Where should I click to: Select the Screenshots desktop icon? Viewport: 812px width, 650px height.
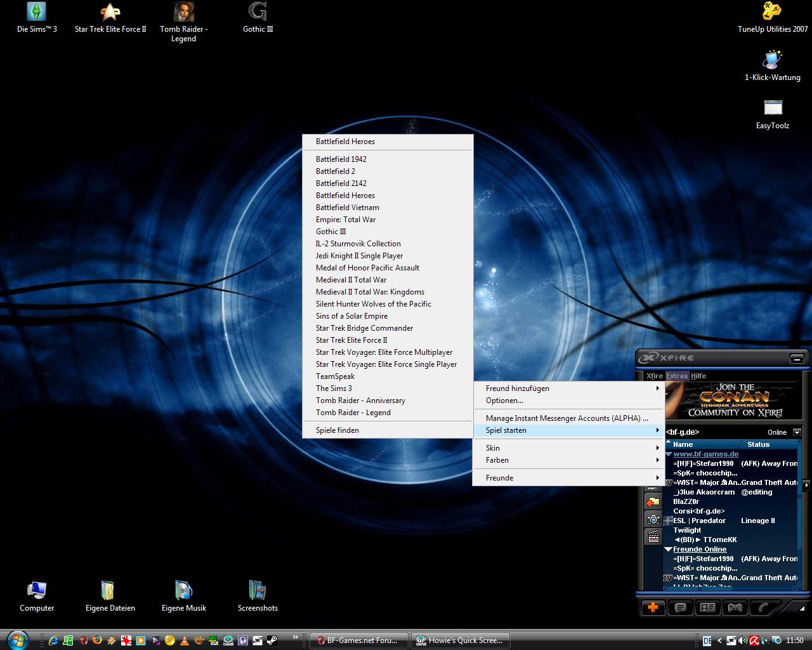(x=258, y=597)
